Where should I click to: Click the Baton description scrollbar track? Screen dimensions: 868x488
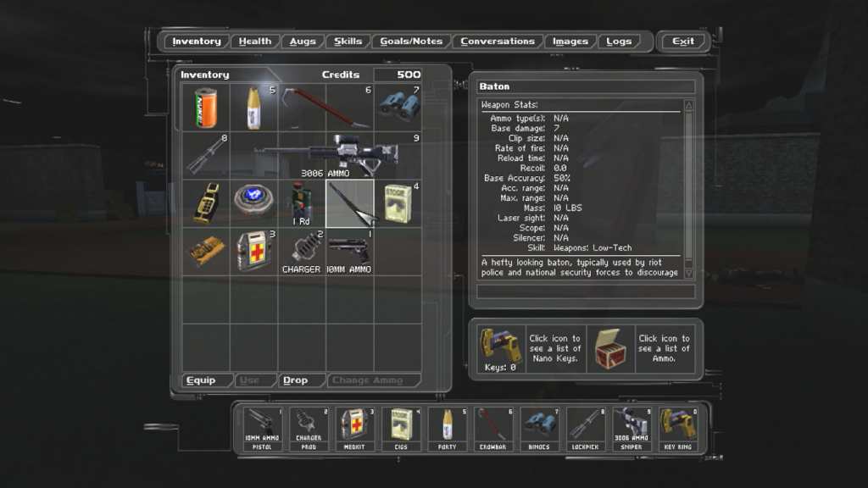(x=688, y=189)
